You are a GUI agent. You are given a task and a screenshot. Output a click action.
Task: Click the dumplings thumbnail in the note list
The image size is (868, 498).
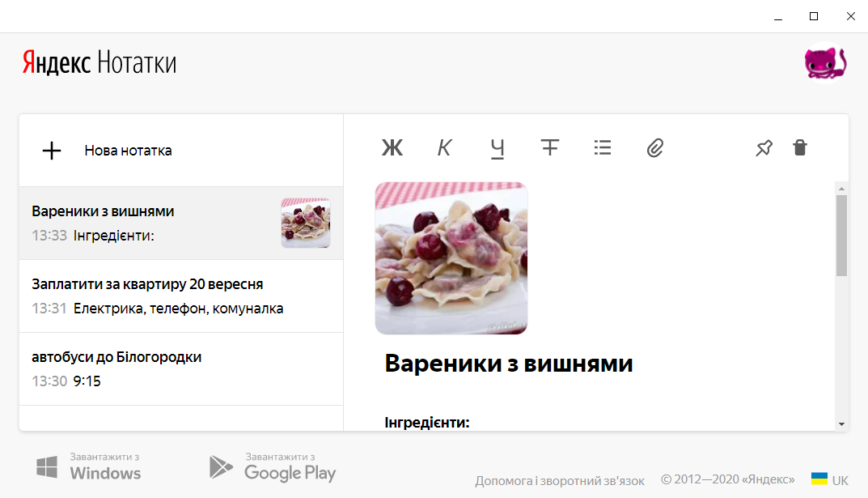pyautogui.click(x=306, y=223)
